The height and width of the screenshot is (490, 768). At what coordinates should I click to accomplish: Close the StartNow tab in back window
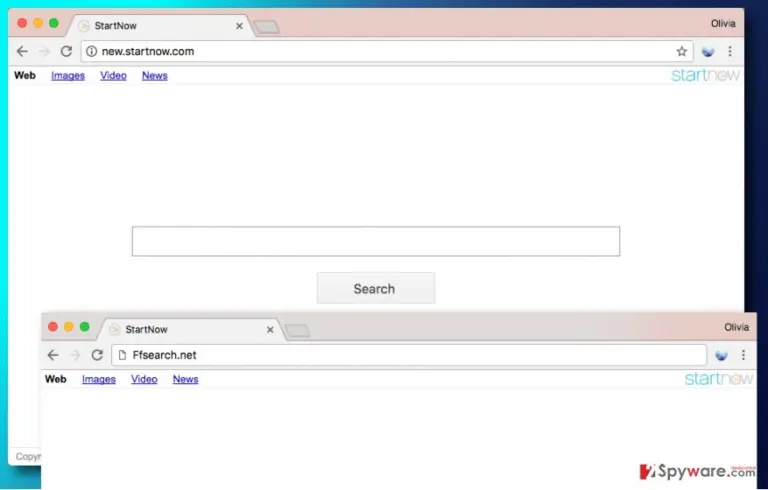coord(239,26)
